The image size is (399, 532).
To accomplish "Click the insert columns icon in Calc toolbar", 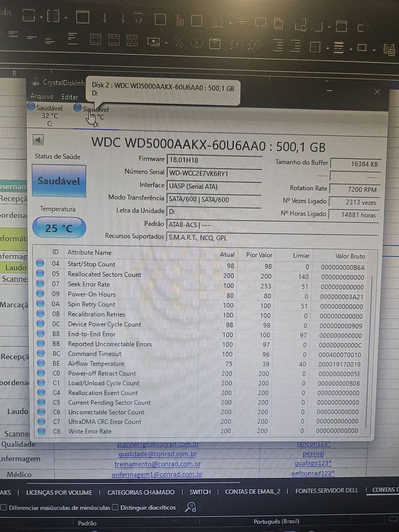I will click(54, 16).
